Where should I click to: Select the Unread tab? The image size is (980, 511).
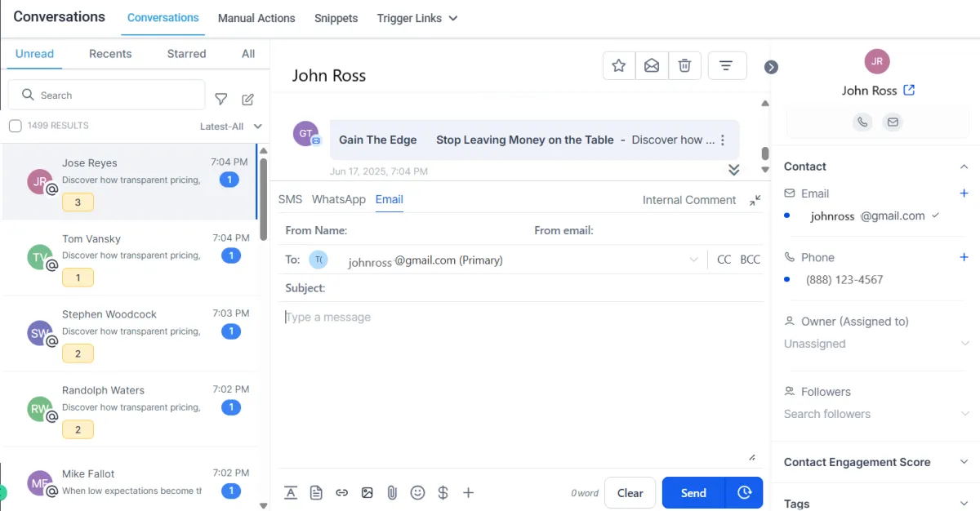click(x=34, y=54)
